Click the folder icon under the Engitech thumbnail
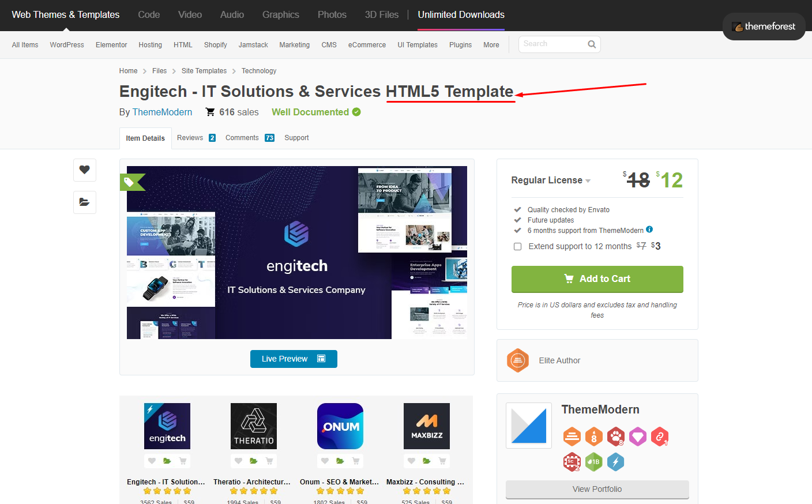Image resolution: width=812 pixels, height=504 pixels. click(167, 461)
